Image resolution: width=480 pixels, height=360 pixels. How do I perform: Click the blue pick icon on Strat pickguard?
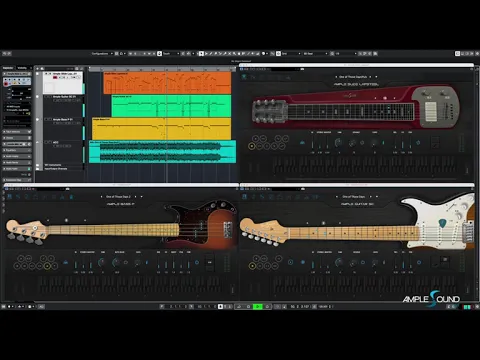tap(442, 223)
